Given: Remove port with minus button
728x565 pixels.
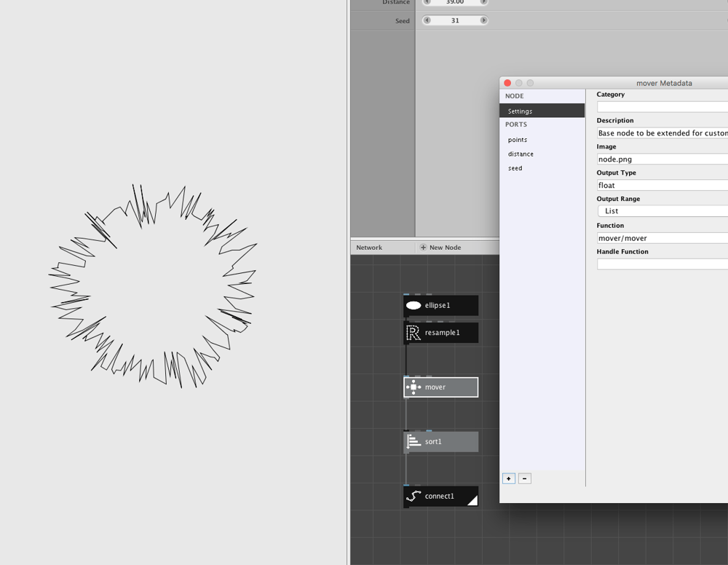Looking at the screenshot, I should pyautogui.click(x=525, y=478).
